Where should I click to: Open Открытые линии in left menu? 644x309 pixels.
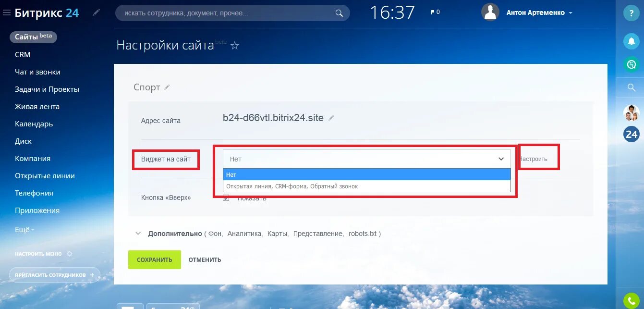coord(45,176)
